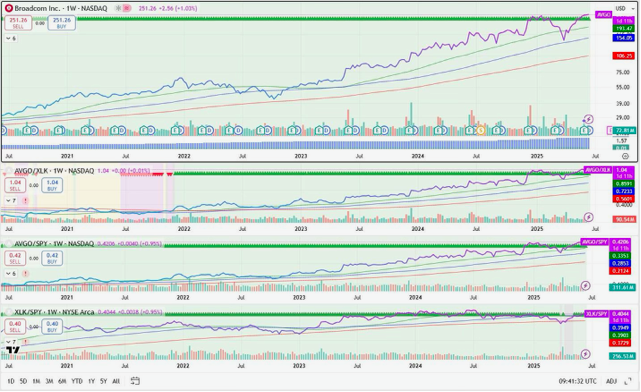Click 75.00 on the Broadcom price axis
The width and height of the screenshot is (641, 392).
[x=623, y=72]
